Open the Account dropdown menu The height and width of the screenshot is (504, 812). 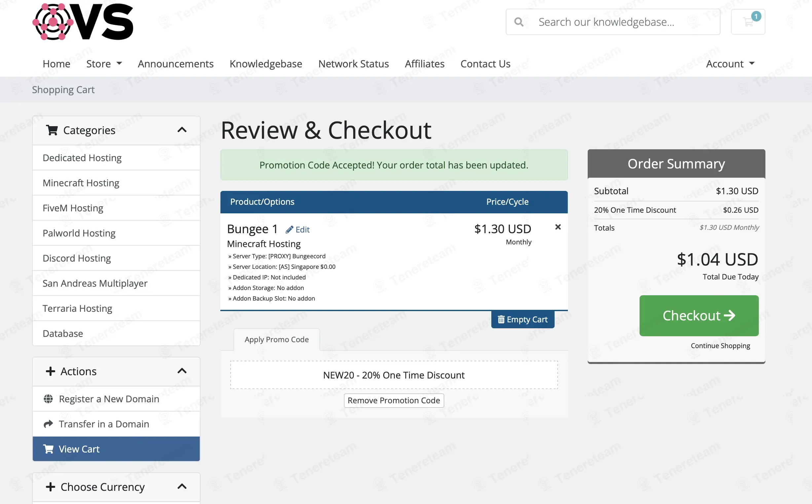730,63
